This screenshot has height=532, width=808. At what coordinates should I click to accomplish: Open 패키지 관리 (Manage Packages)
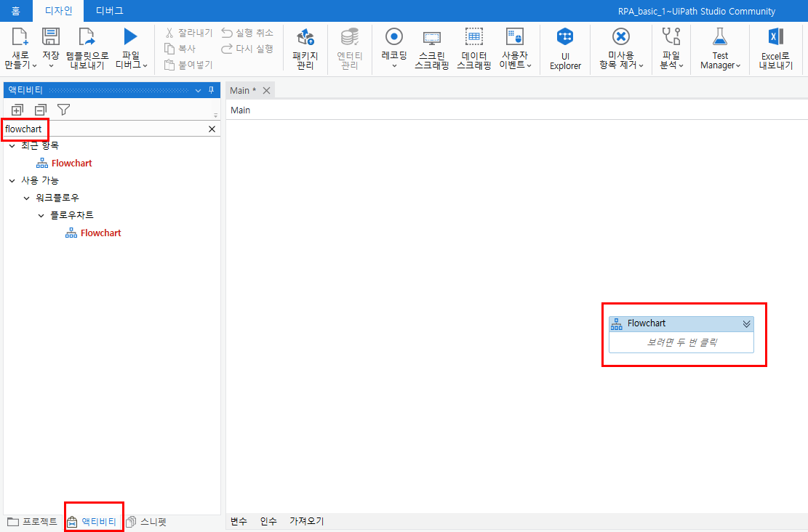click(305, 49)
